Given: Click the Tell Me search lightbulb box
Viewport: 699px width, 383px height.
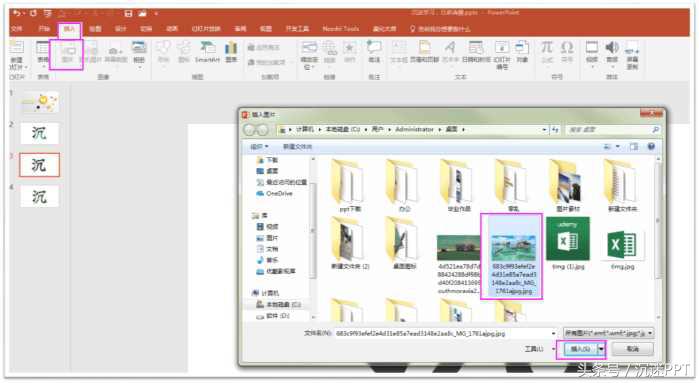Looking at the screenshot, I should point(440,29).
